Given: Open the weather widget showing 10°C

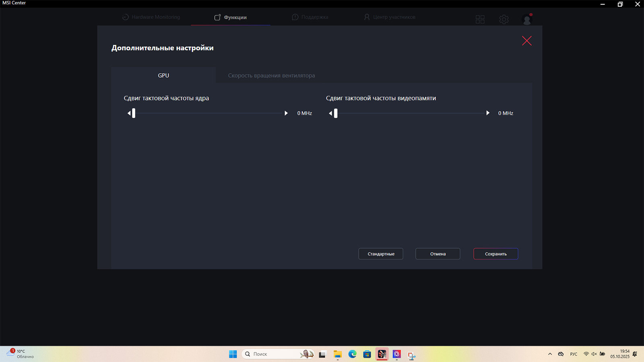Looking at the screenshot, I should tap(20, 354).
